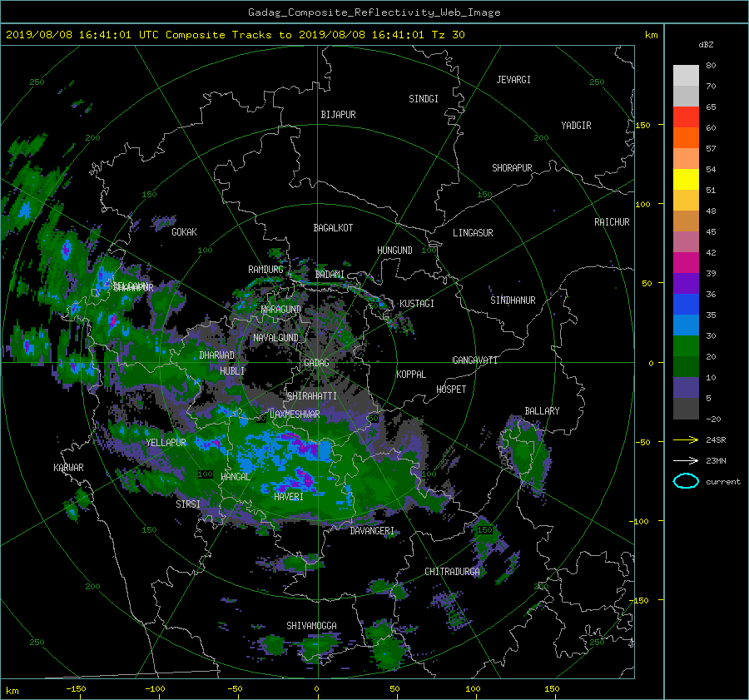Click the CHITRADURGA city label
749x700 pixels.
[453, 572]
